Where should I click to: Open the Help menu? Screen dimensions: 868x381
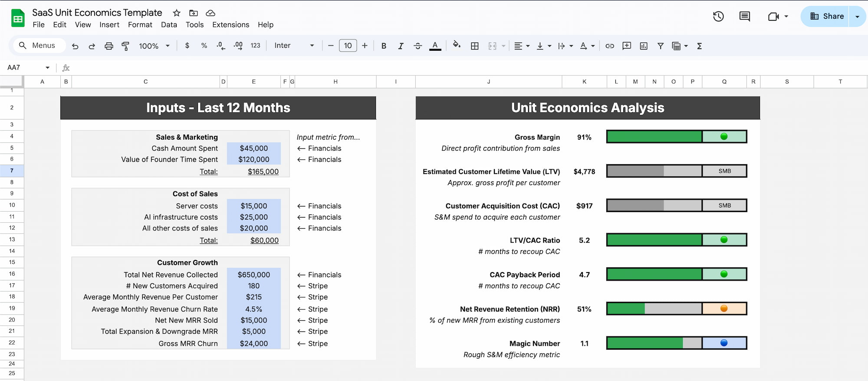coord(266,25)
